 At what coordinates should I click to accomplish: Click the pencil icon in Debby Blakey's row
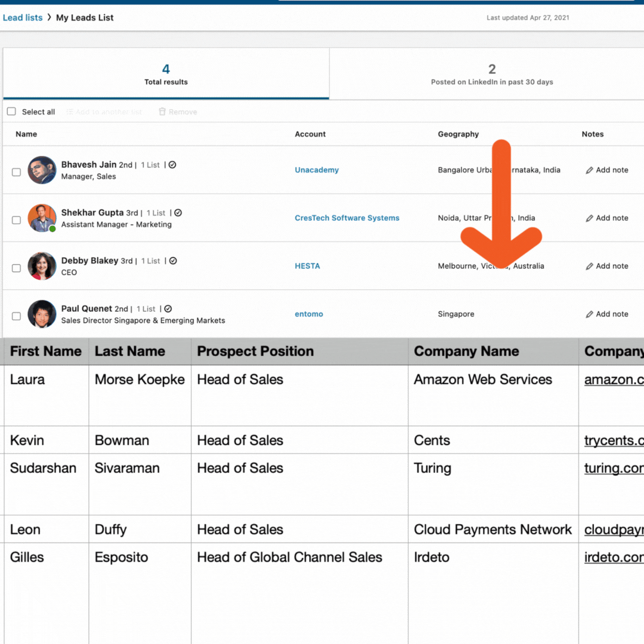point(589,267)
